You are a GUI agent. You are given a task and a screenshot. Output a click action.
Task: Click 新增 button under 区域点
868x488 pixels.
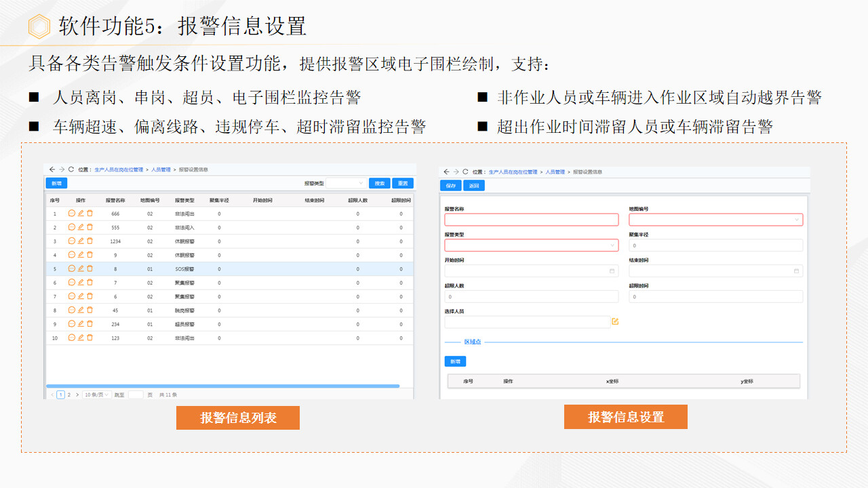pyautogui.click(x=455, y=362)
